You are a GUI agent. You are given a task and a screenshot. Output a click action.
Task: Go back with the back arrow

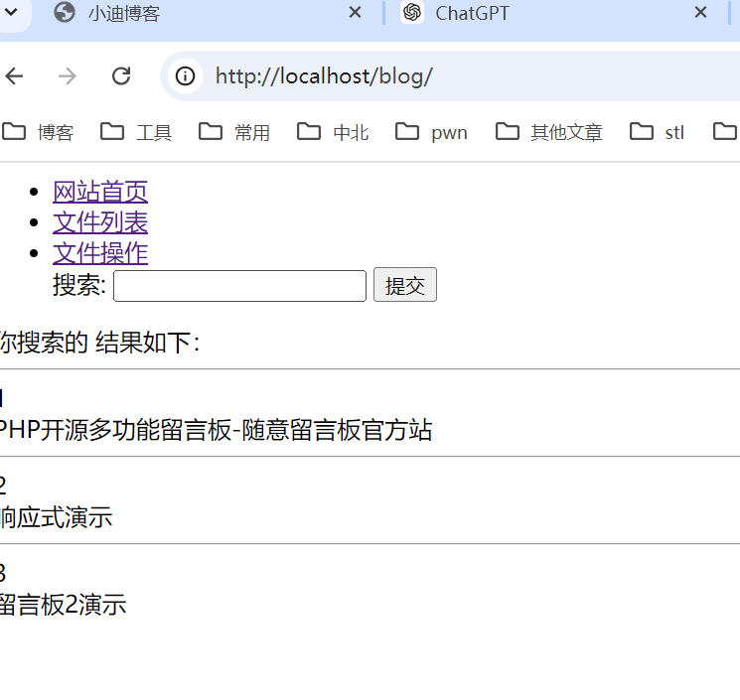click(14, 75)
